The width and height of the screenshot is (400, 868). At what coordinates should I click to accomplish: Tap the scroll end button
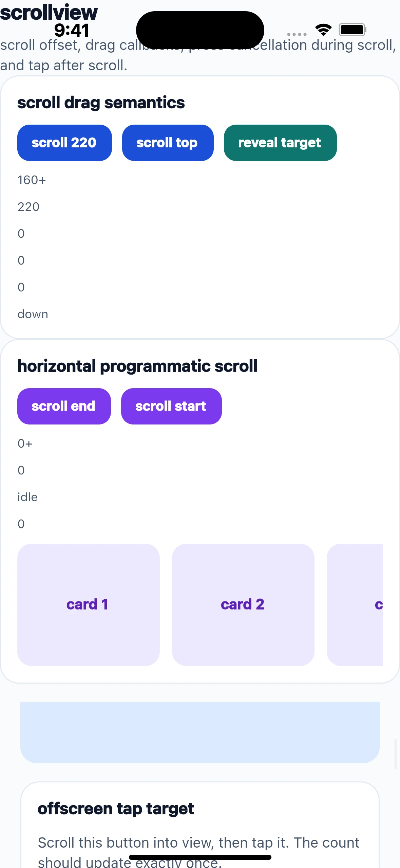[64, 406]
